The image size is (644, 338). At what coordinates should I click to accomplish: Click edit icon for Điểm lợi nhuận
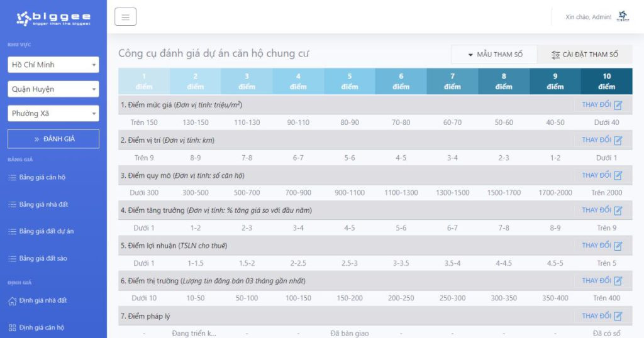(618, 246)
